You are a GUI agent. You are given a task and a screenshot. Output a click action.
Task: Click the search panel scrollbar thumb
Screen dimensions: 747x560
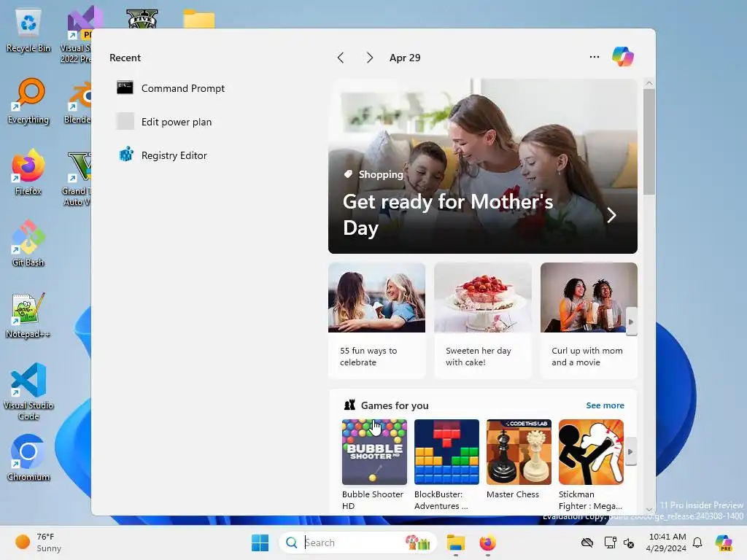point(649,141)
